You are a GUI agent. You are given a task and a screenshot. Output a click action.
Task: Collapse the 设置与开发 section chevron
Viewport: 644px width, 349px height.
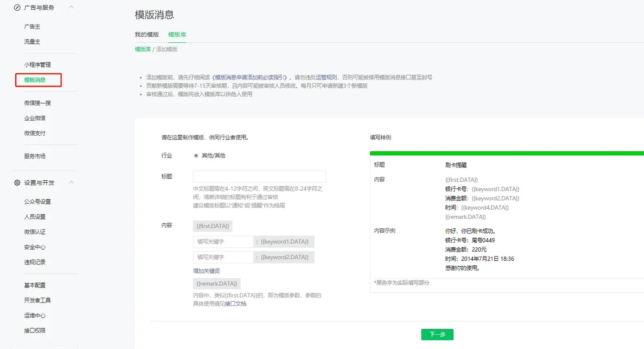pyautogui.click(x=71, y=183)
